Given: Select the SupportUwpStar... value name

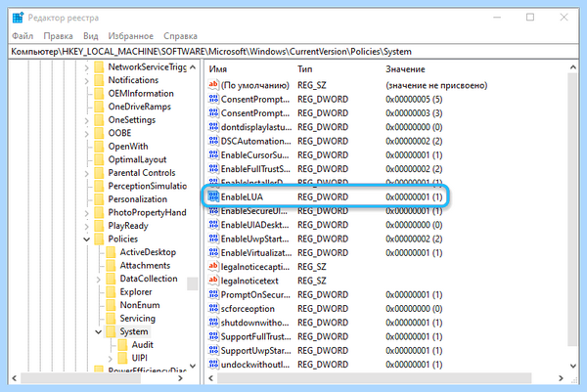Looking at the screenshot, I should click(255, 351).
